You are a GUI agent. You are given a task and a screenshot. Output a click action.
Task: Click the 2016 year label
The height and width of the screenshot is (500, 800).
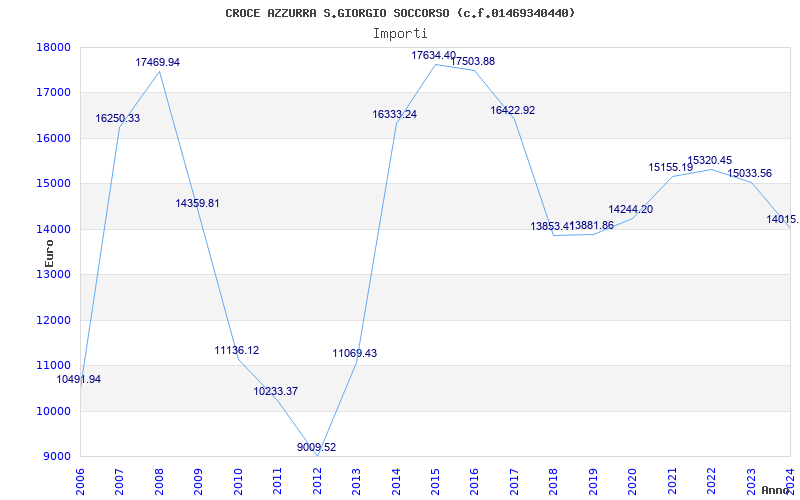[474, 481]
